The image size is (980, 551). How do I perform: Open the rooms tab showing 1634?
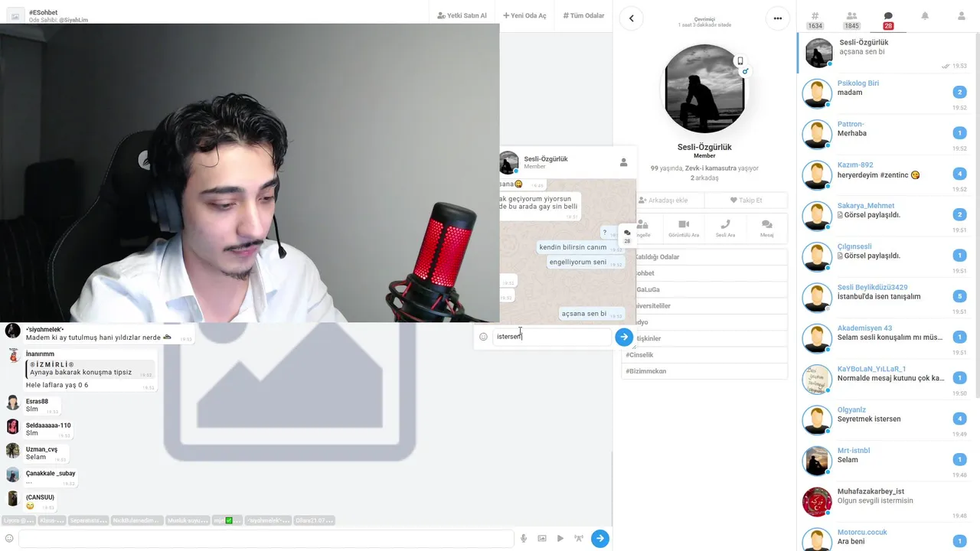pyautogui.click(x=815, y=20)
